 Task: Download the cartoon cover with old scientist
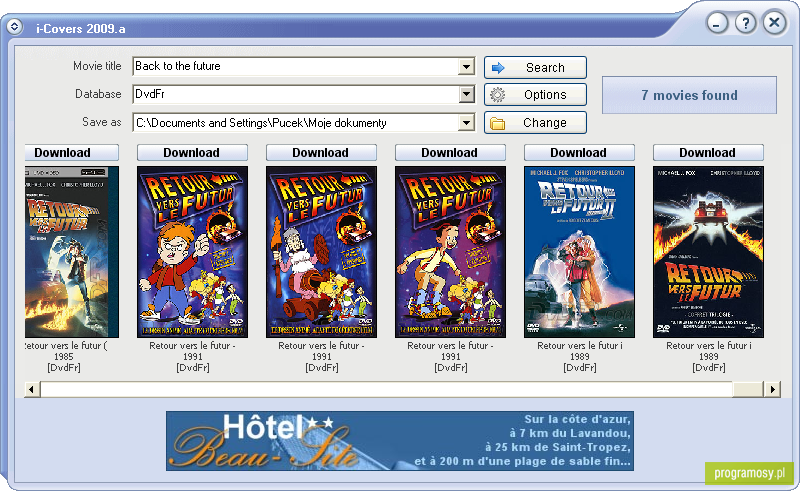click(321, 153)
